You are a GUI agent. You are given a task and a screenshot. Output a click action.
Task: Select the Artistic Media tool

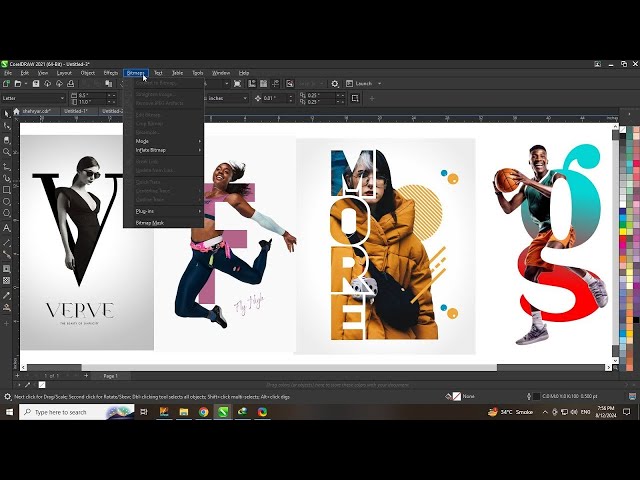[7, 178]
